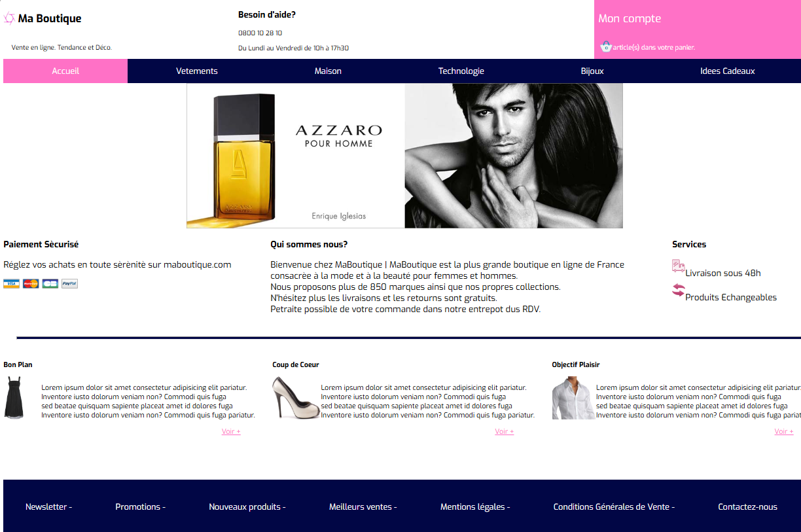Open the Azzaro Pour Homme banner
801x532 pixels.
[x=404, y=156]
